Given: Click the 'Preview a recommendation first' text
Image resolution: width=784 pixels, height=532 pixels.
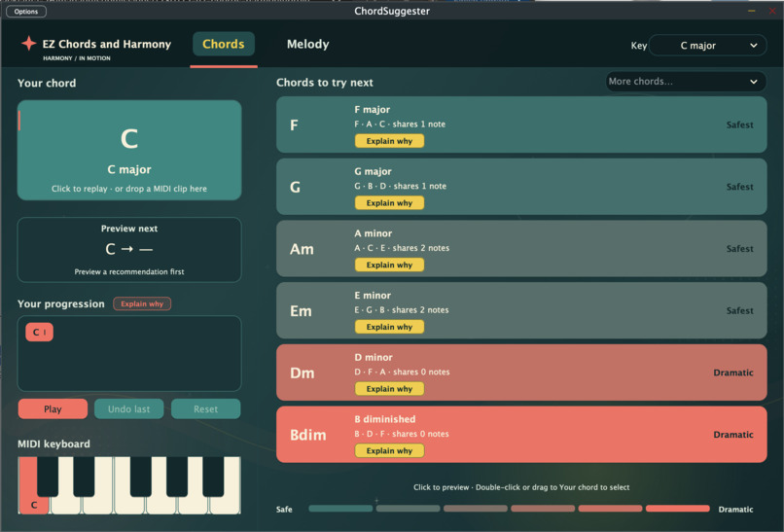Looking at the screenshot, I should [129, 271].
